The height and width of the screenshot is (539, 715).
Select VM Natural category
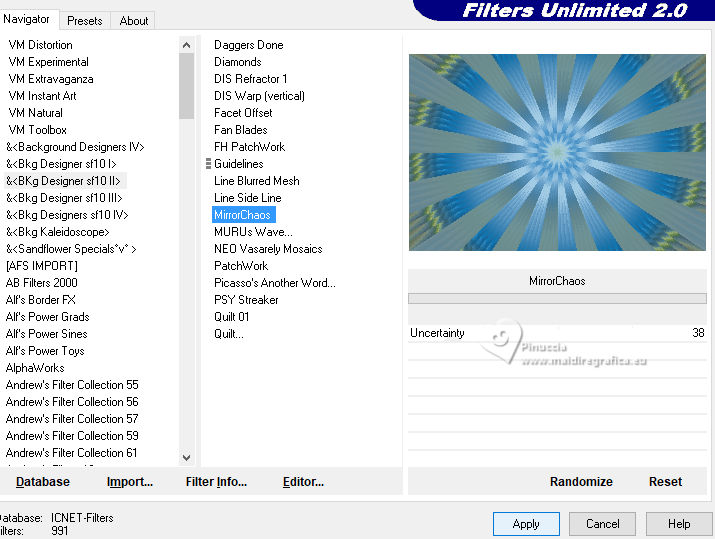point(36,113)
